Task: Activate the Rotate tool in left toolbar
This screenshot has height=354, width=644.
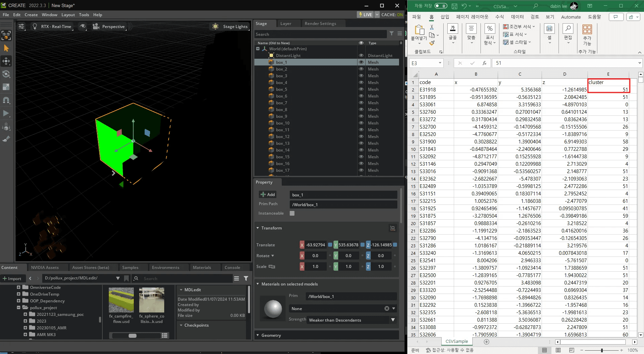Action: pos(6,74)
